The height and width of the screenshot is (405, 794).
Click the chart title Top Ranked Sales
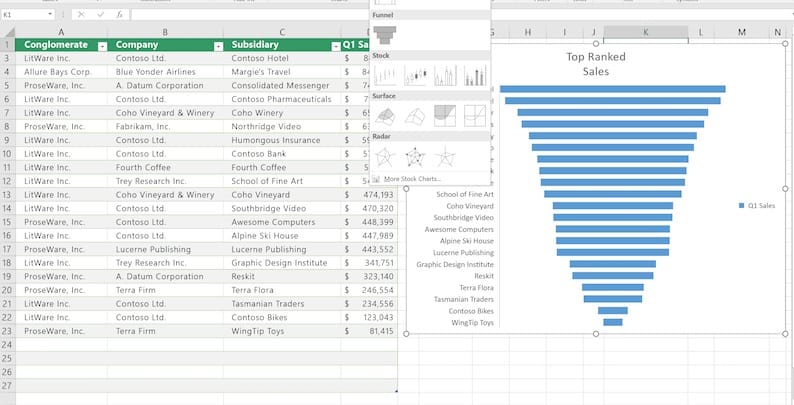coord(596,64)
